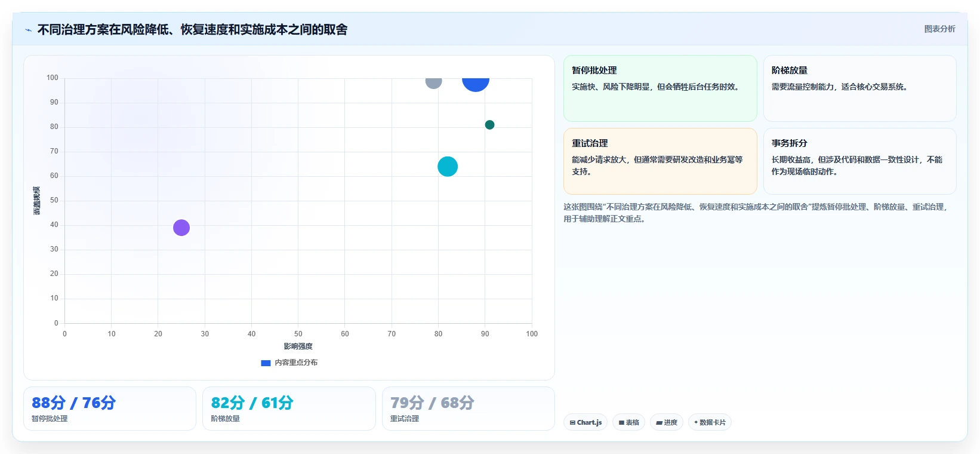This screenshot has height=454, width=980.
Task: Click the 内容重点分布 legend label
Action: (x=296, y=363)
